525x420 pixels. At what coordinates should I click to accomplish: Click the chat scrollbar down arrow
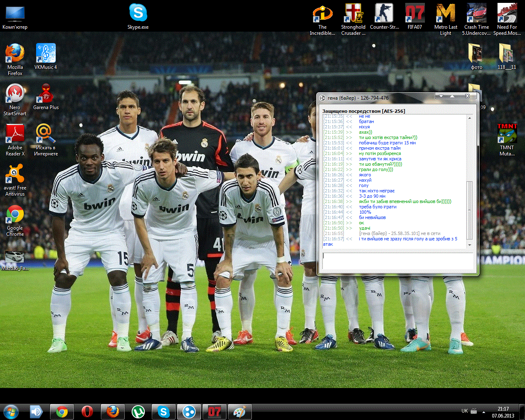[470, 244]
